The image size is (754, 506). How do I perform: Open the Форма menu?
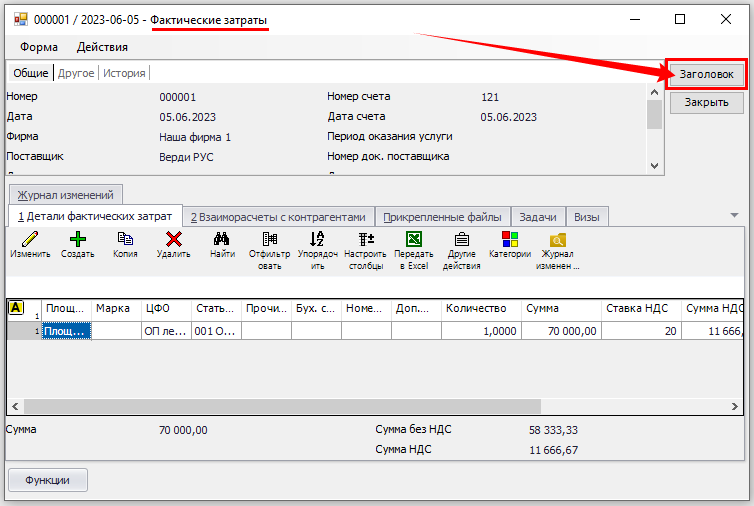coord(39,47)
